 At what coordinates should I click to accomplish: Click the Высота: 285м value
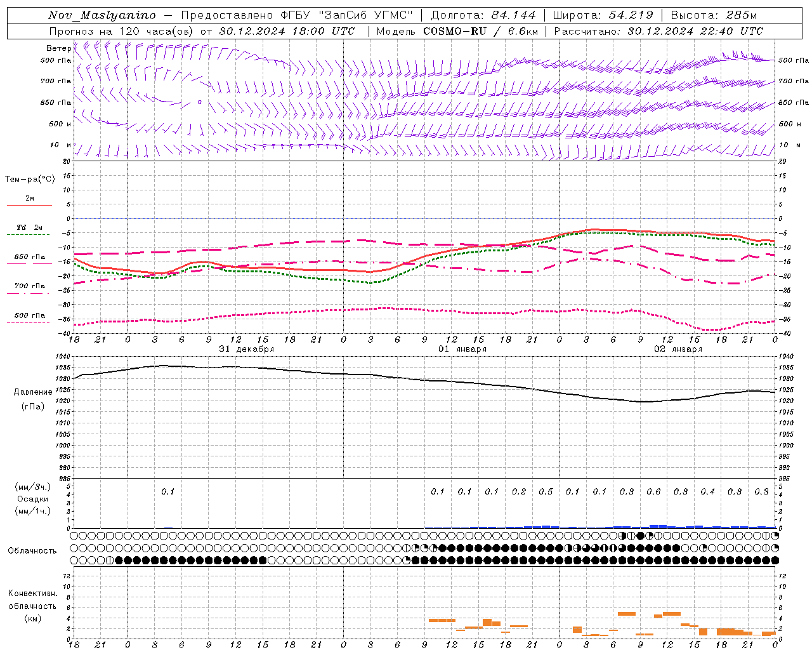point(714,15)
